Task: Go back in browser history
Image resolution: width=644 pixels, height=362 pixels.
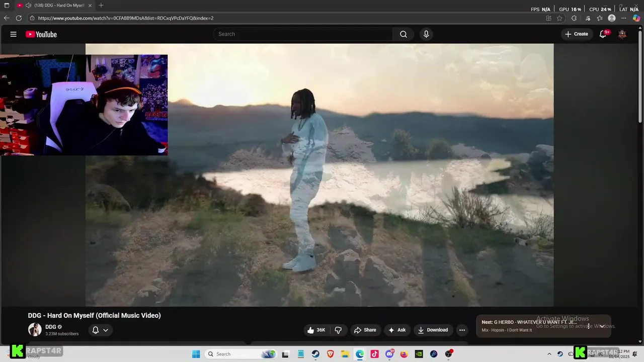Action: (x=7, y=18)
